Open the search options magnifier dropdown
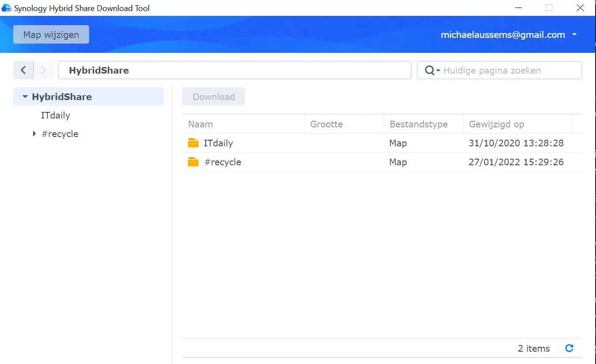This screenshot has width=596, height=364. pyautogui.click(x=432, y=71)
